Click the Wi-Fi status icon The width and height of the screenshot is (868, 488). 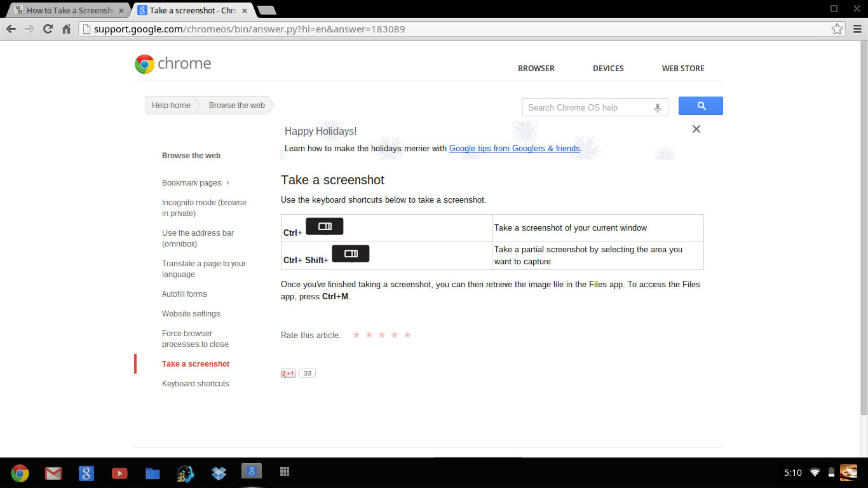(815, 472)
